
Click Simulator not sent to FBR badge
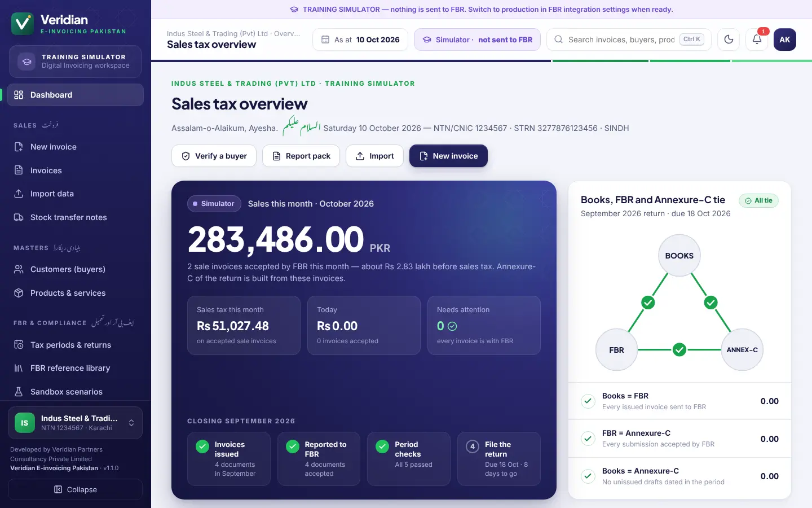478,40
